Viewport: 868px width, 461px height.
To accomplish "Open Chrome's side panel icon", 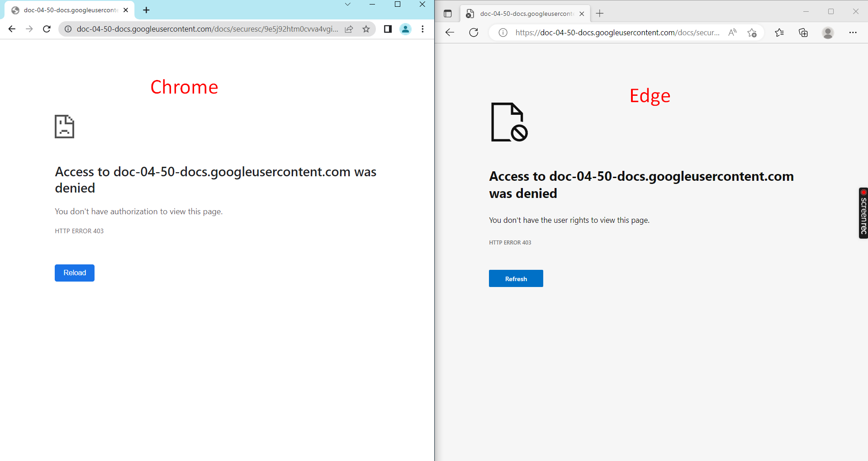I will pos(387,29).
